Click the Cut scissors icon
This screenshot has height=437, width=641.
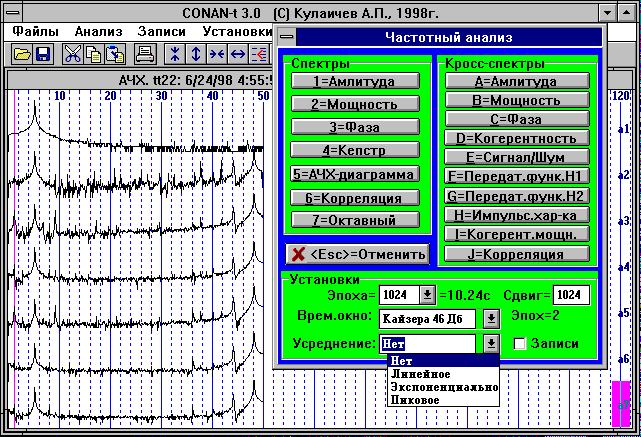(x=73, y=54)
